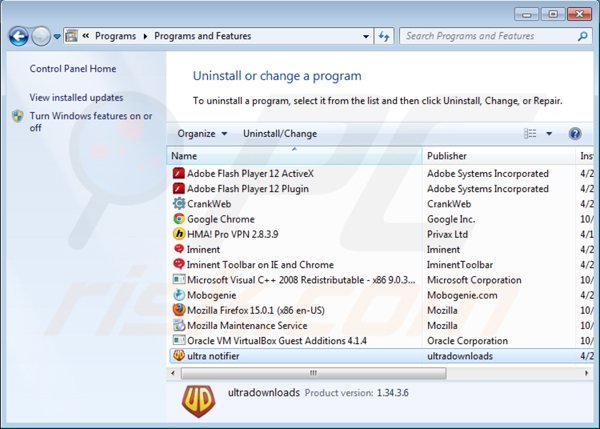Viewport: 600px width, 429px height.
Task: Select Mozilla Firefox 15.0.1 entry
Action: [x=256, y=310]
